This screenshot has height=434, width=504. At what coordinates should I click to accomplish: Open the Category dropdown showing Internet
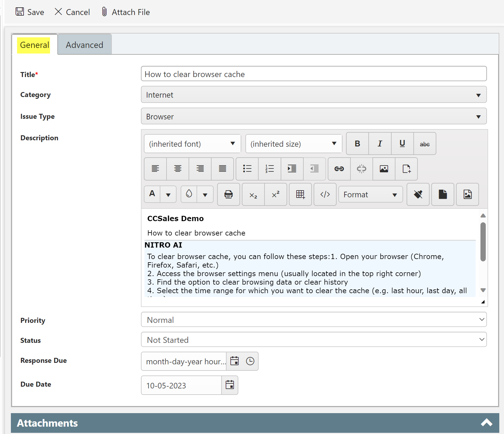click(x=314, y=95)
